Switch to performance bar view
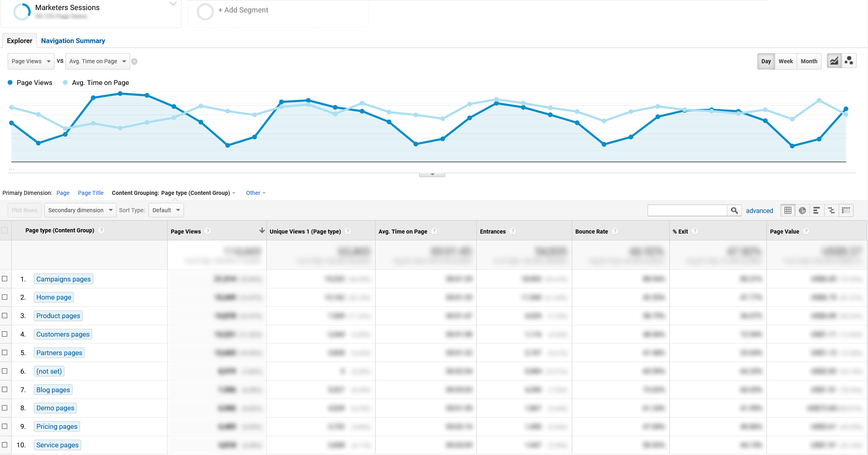This screenshot has width=868, height=455. (x=816, y=210)
